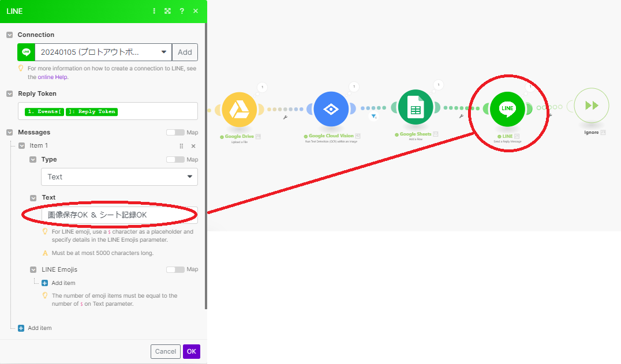The image size is (621, 364).
Task: Open the connection dropdown 20240105
Action: tap(103, 52)
